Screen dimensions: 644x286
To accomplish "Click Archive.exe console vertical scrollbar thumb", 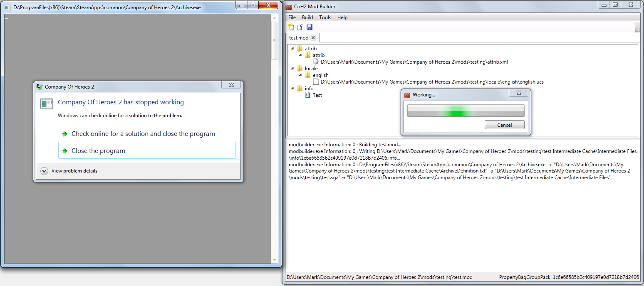I will pos(274,40).
